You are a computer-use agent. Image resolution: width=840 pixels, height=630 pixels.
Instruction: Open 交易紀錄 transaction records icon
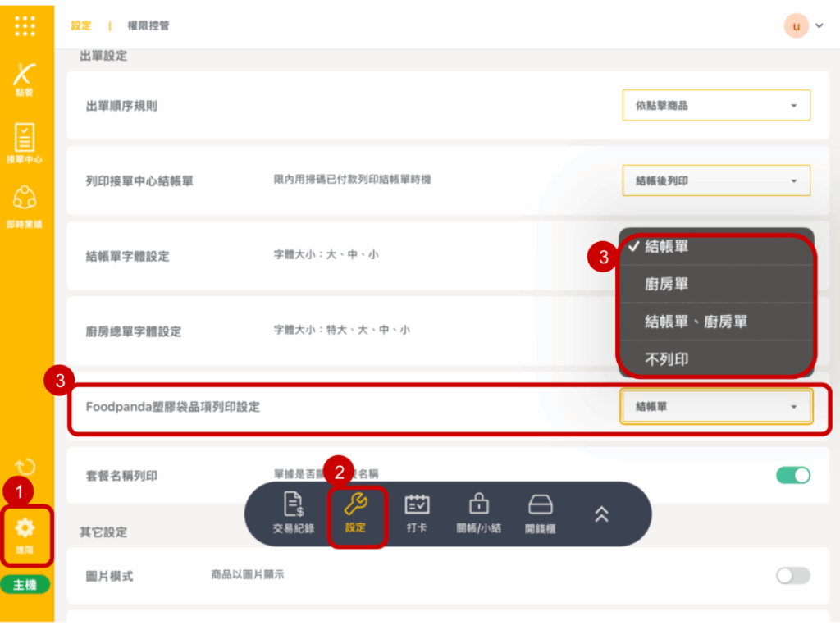tap(294, 514)
